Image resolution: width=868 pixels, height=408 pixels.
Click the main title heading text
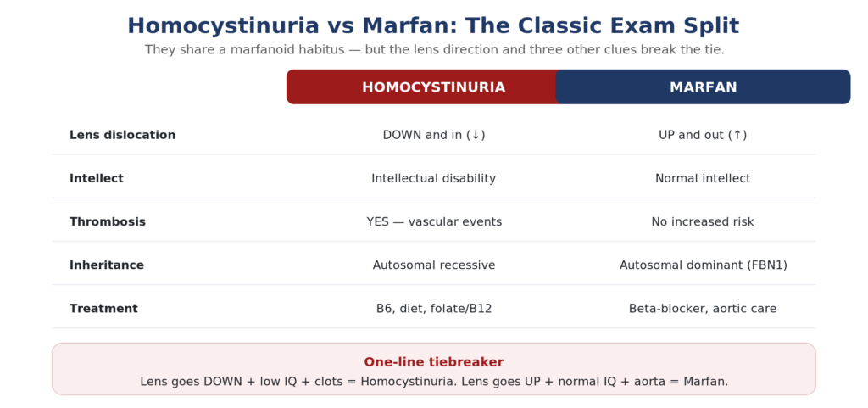tap(433, 26)
